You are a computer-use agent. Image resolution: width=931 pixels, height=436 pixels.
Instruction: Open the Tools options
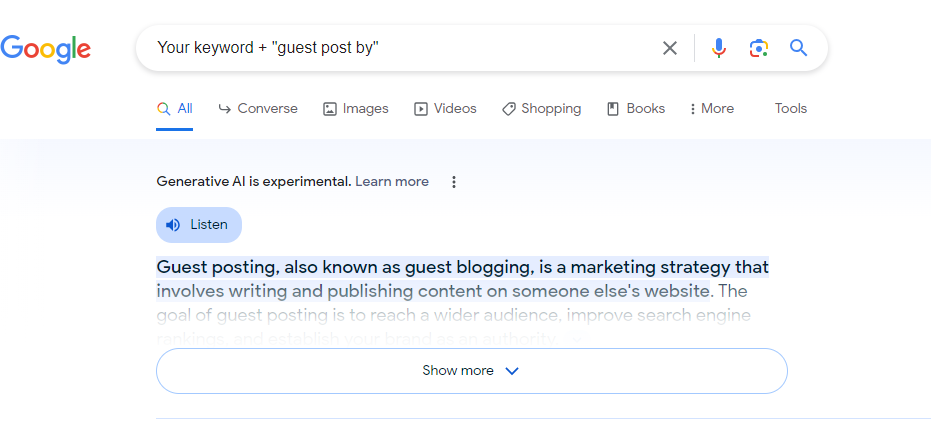(790, 109)
